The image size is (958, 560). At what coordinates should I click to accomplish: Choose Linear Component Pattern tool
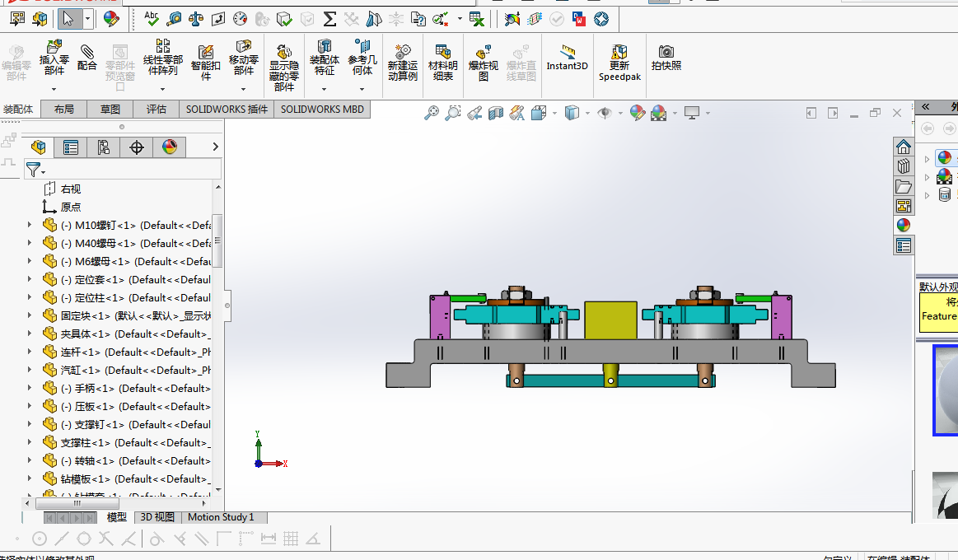click(x=162, y=58)
